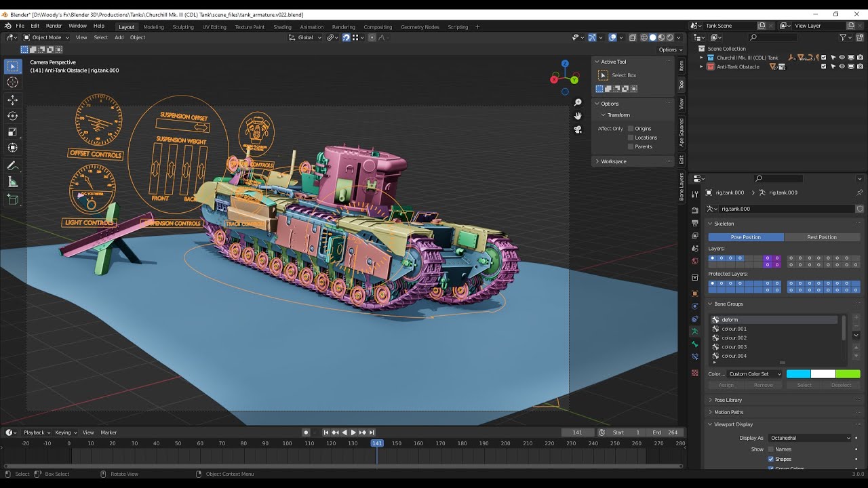This screenshot has width=868, height=488.
Task: Open Display As Octahedral dropdown
Action: [810, 438]
